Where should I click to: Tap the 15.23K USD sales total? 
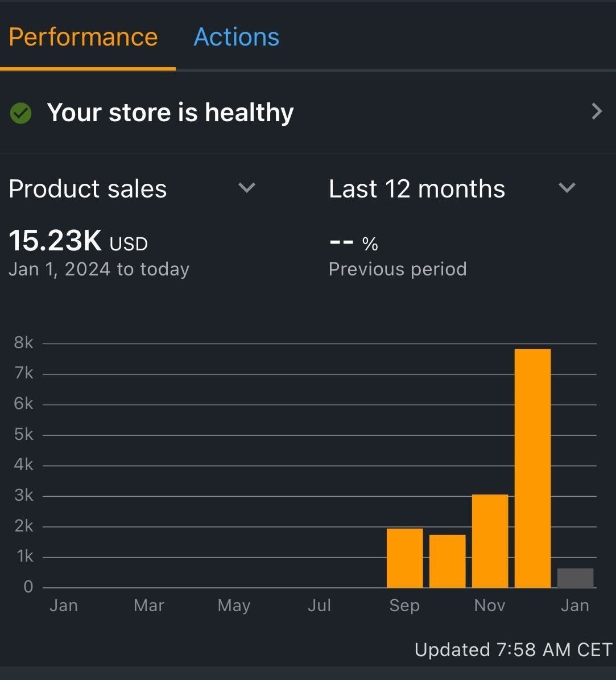[78, 241]
